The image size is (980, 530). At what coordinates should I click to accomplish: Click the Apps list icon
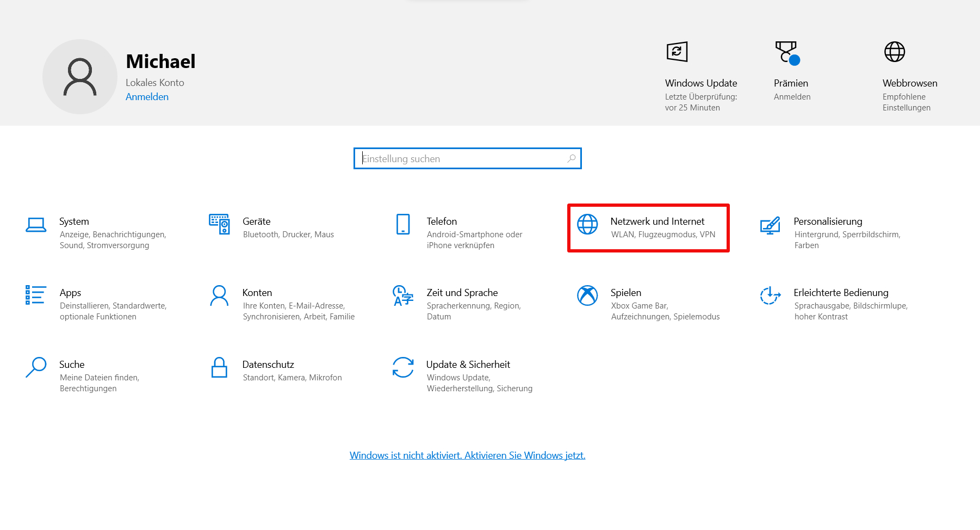tap(35, 295)
